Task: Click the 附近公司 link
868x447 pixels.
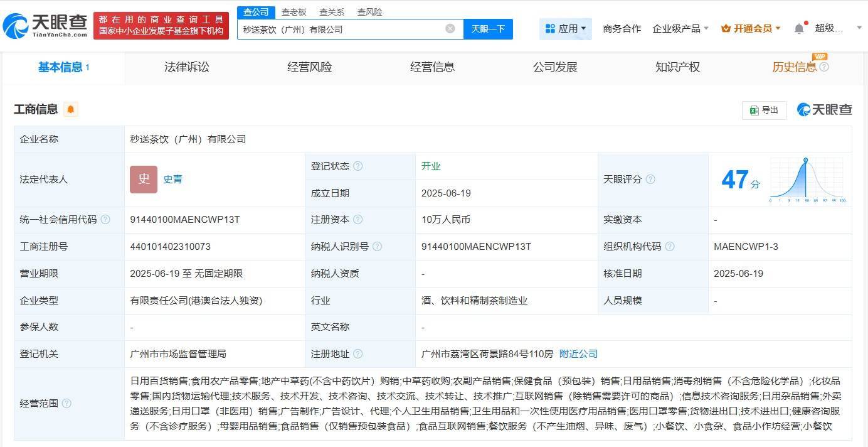Action: (578, 354)
